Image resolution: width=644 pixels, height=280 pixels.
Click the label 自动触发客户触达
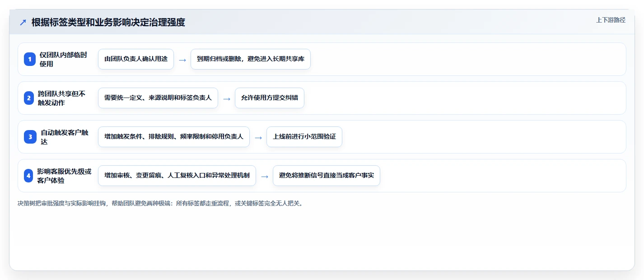point(65,137)
